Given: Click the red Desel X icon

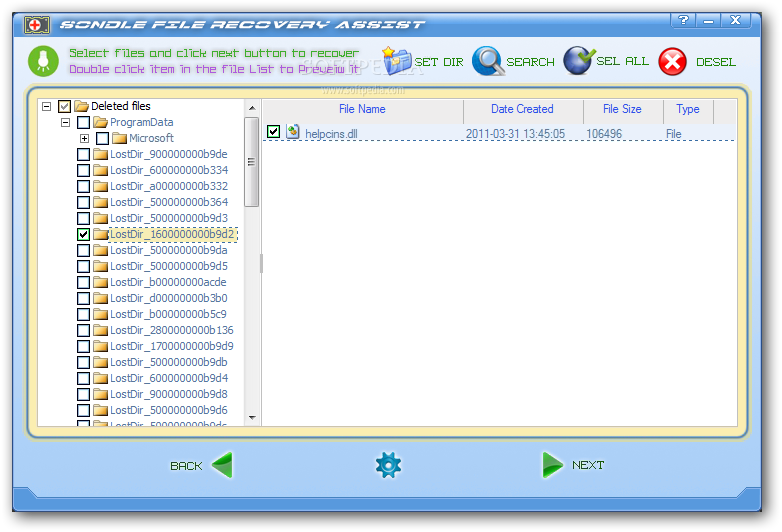Looking at the screenshot, I should coord(672,62).
